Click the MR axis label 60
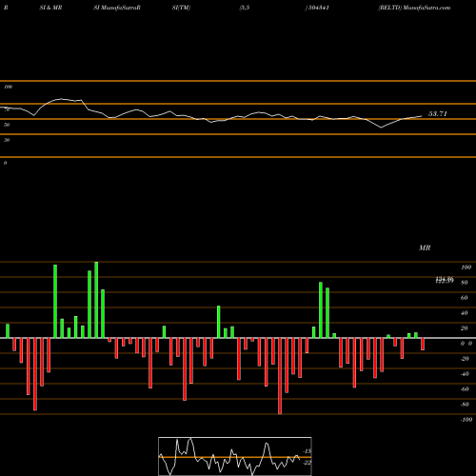The width and height of the screenshot is (476, 476). pyautogui.click(x=465, y=298)
